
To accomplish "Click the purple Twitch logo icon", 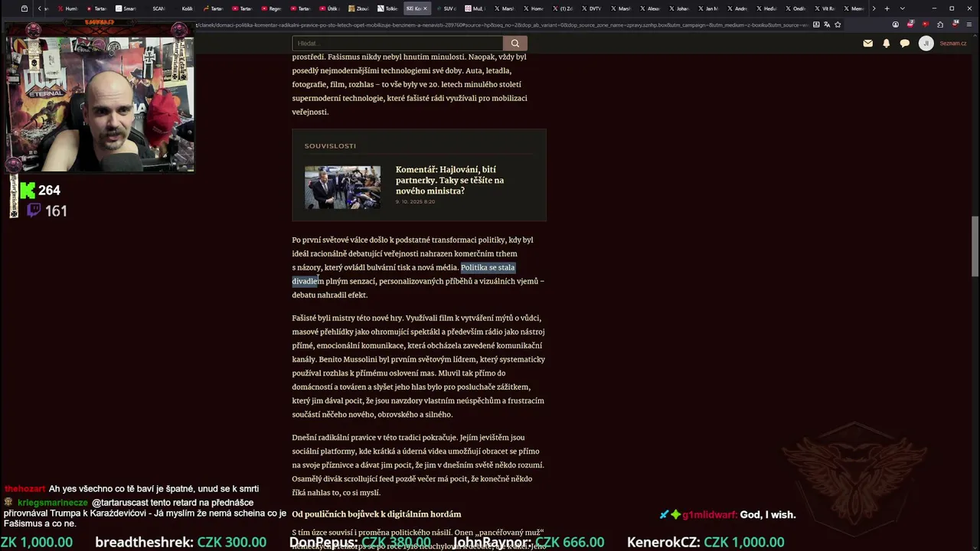I will pos(34,210).
